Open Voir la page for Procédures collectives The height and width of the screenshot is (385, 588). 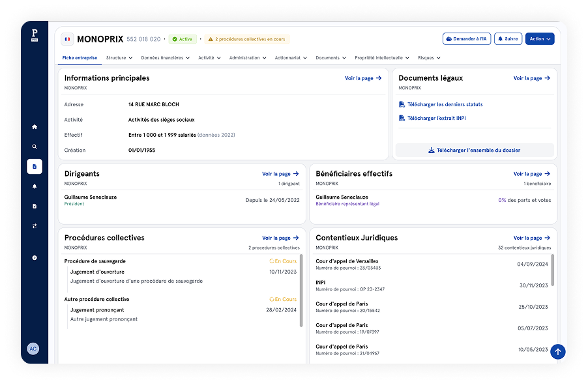coord(280,238)
